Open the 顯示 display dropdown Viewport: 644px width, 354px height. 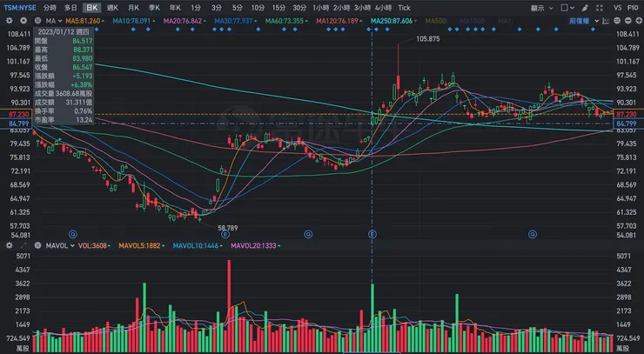pos(541,8)
